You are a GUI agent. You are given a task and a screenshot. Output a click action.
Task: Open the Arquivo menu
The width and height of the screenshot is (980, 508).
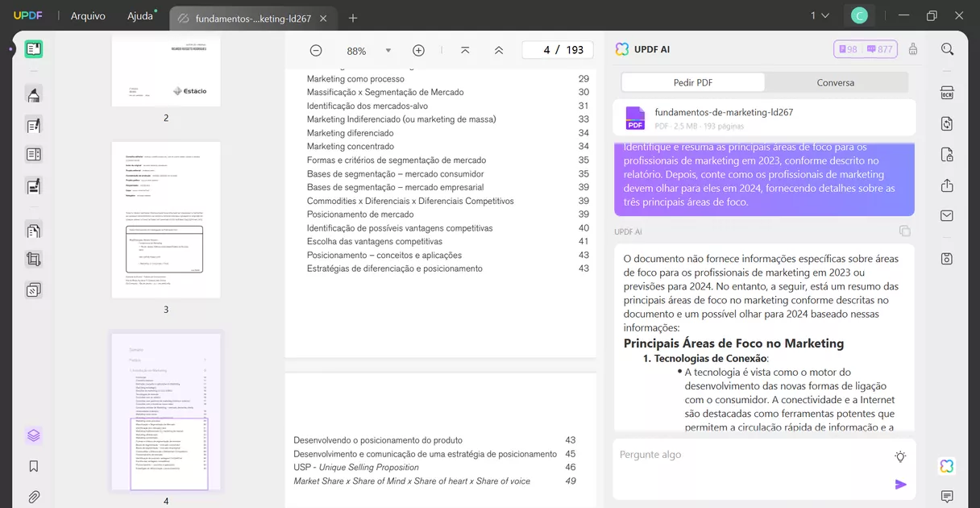[x=88, y=15]
